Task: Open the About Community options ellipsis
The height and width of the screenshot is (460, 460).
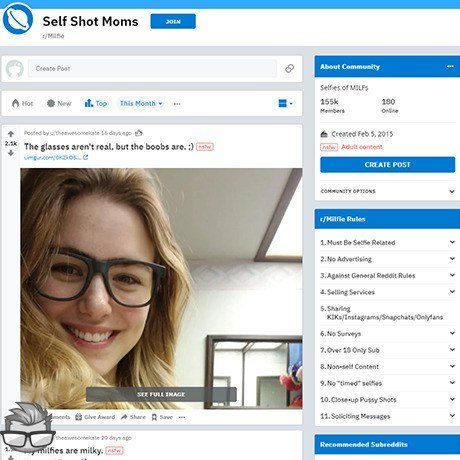Action: click(450, 66)
